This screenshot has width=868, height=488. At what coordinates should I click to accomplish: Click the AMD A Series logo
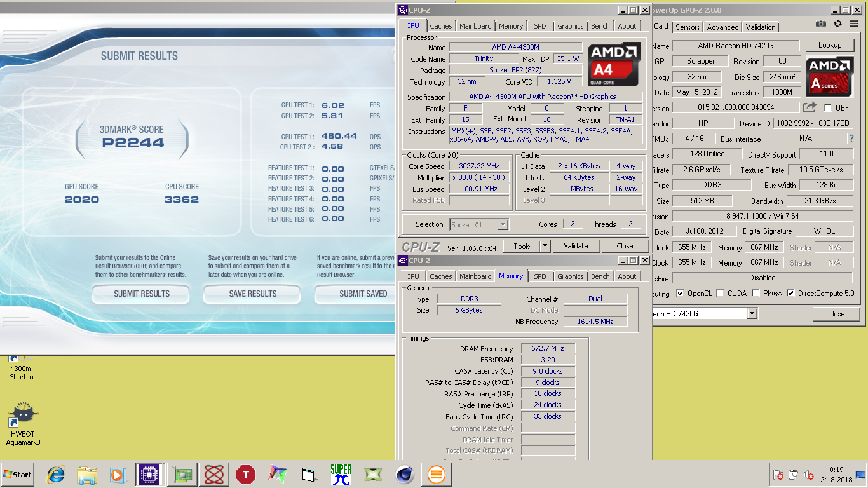coord(830,76)
